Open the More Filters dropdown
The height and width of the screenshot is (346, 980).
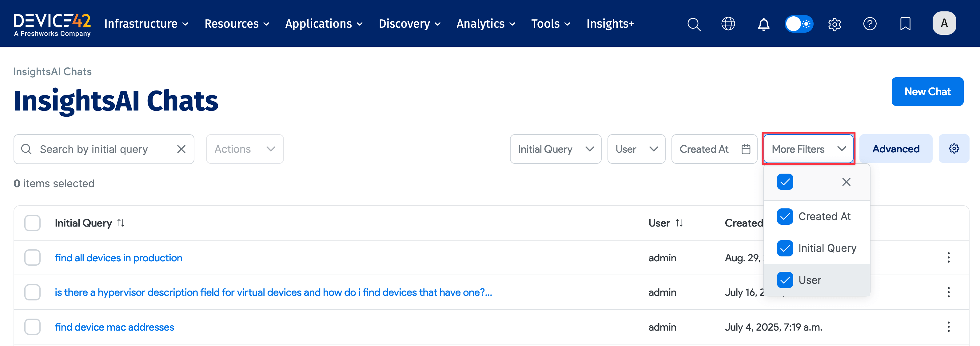(808, 149)
